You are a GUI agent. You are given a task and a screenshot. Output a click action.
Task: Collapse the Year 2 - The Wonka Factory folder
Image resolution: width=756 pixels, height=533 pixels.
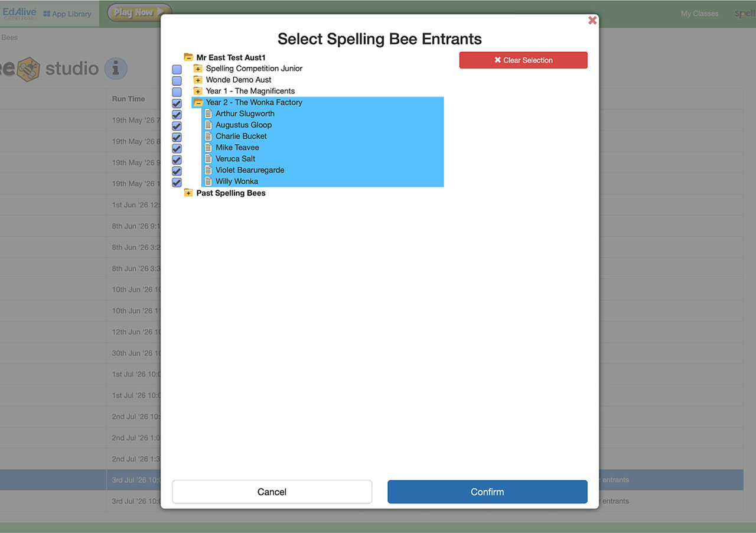click(x=198, y=102)
